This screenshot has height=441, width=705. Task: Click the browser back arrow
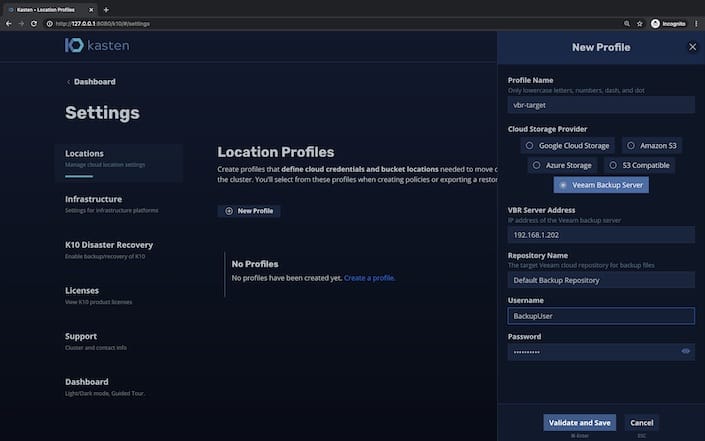click(x=9, y=22)
